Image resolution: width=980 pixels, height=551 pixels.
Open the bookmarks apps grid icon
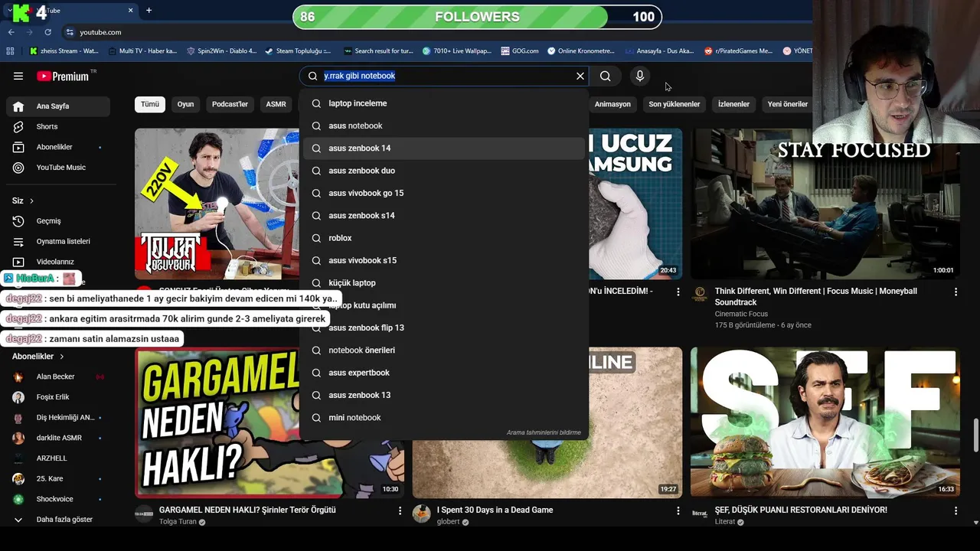coord(10,51)
